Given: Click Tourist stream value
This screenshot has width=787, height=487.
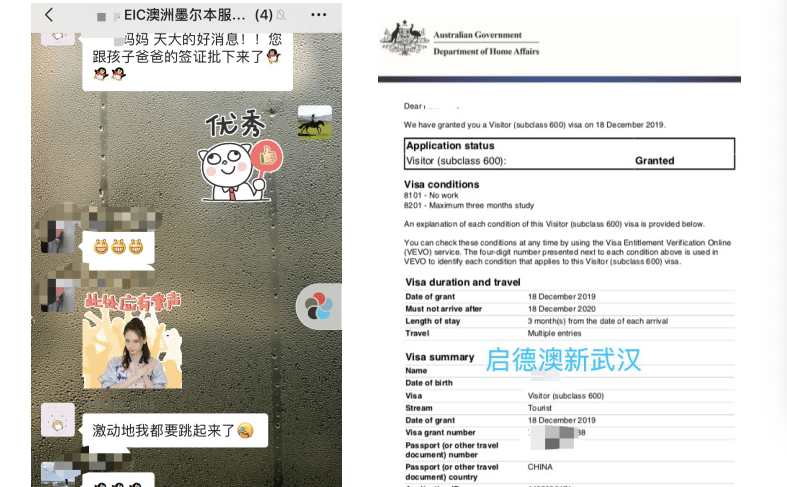Looking at the screenshot, I should click(540, 408).
